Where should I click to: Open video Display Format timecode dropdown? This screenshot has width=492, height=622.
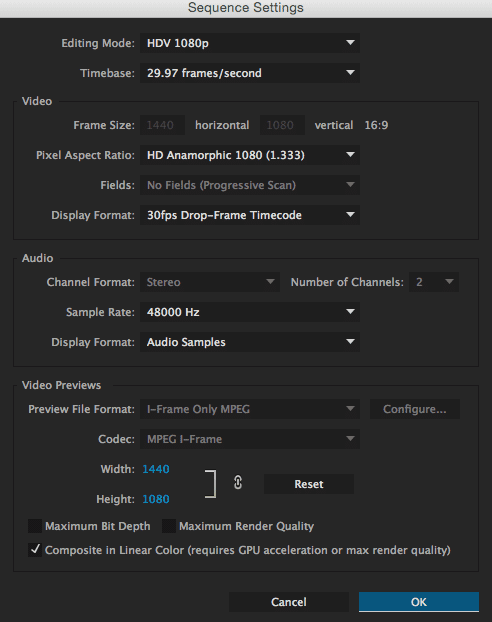(250, 215)
